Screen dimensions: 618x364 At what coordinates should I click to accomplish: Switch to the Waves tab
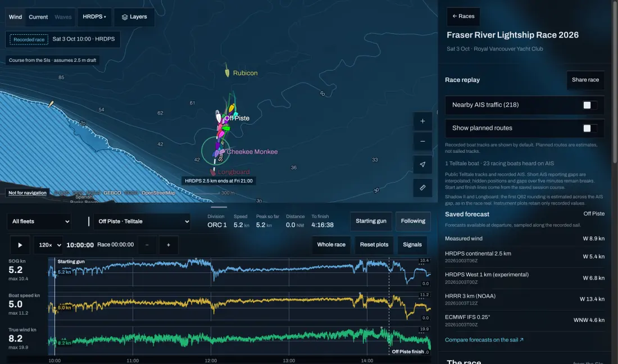pos(63,17)
